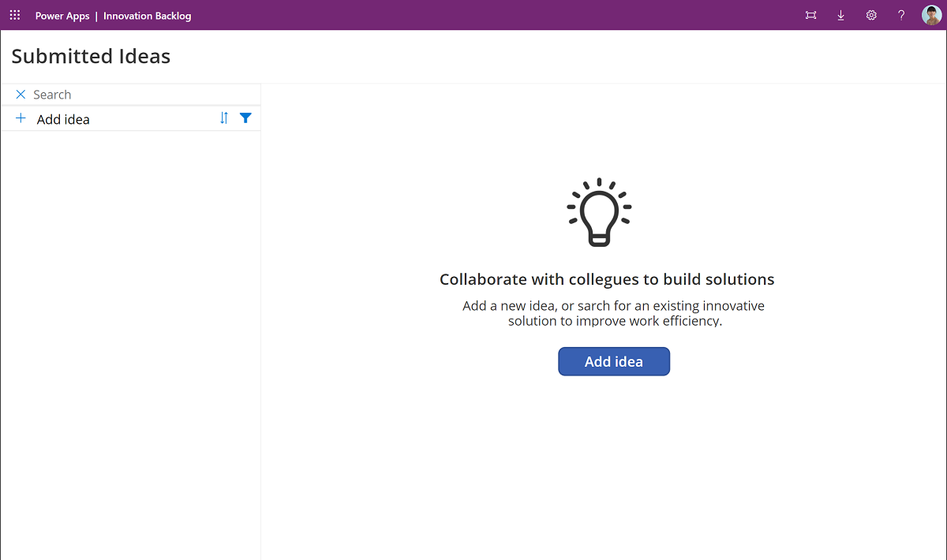Image resolution: width=947 pixels, height=560 pixels.
Task: Click the Submitted Ideas heading
Action: click(91, 56)
